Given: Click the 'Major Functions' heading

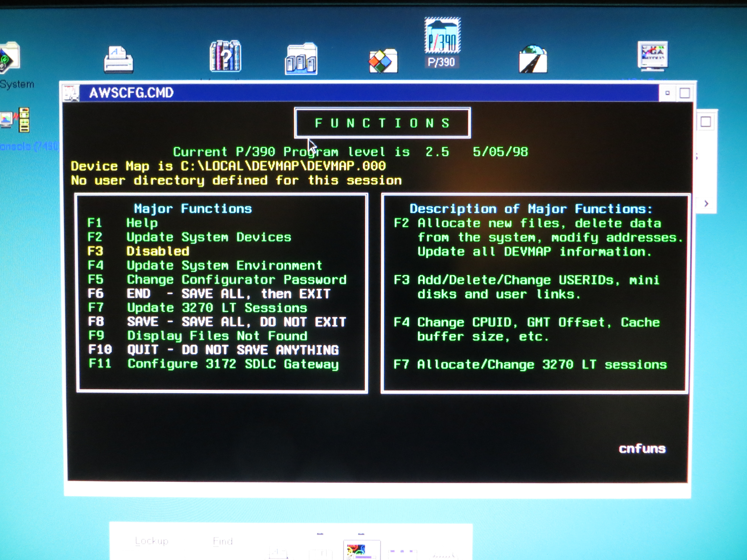Looking at the screenshot, I should coord(193,209).
